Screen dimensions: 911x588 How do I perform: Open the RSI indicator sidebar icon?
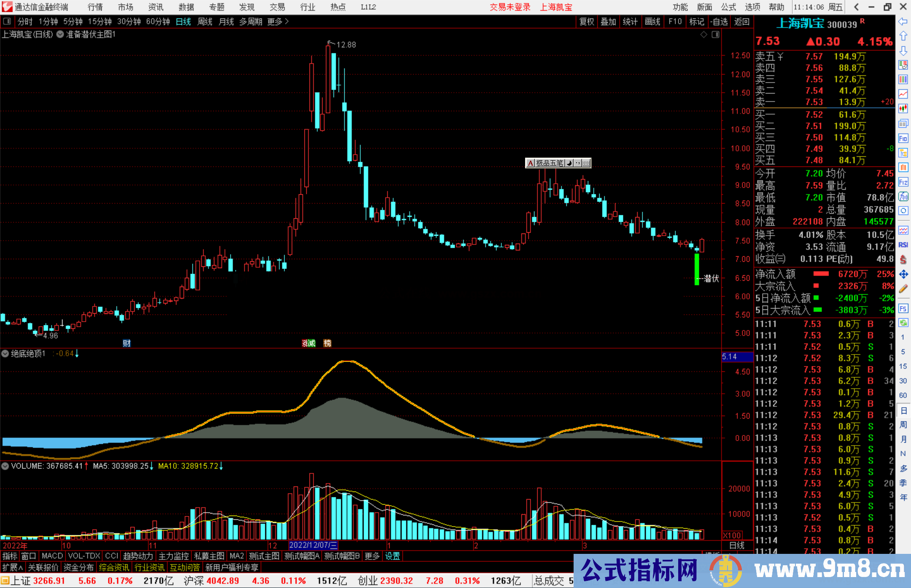click(x=903, y=244)
